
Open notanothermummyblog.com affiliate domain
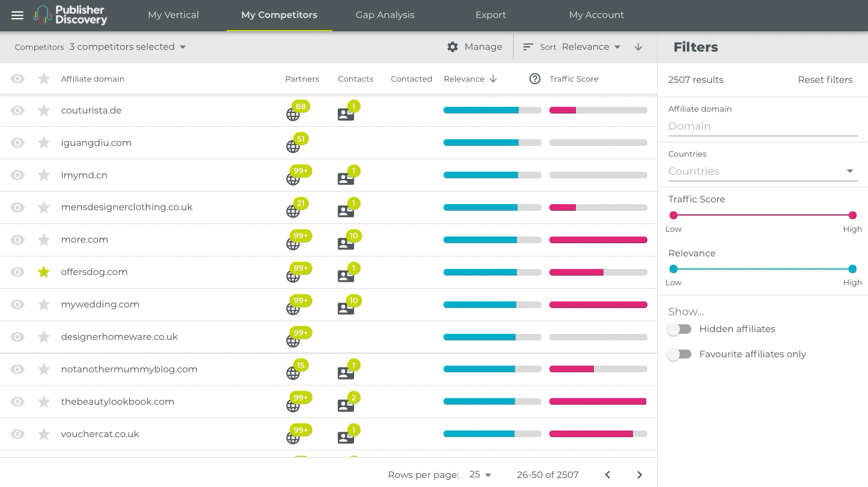coord(129,369)
